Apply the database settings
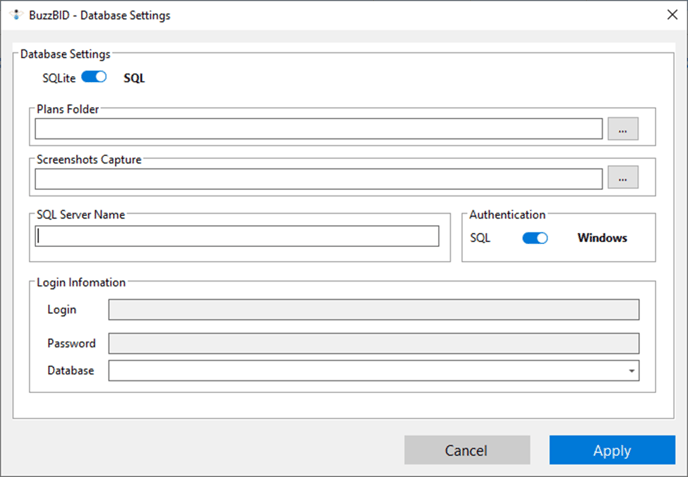The height and width of the screenshot is (477, 688). pos(612,450)
